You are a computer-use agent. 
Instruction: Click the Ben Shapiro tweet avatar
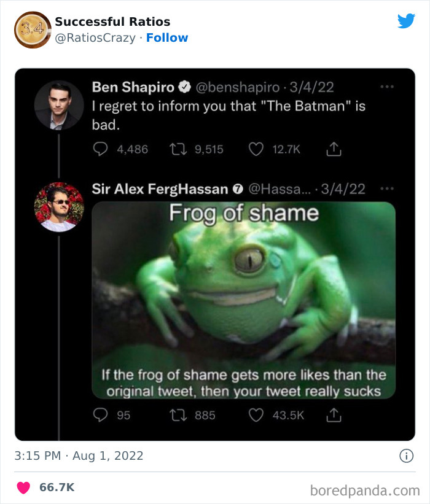(59, 104)
